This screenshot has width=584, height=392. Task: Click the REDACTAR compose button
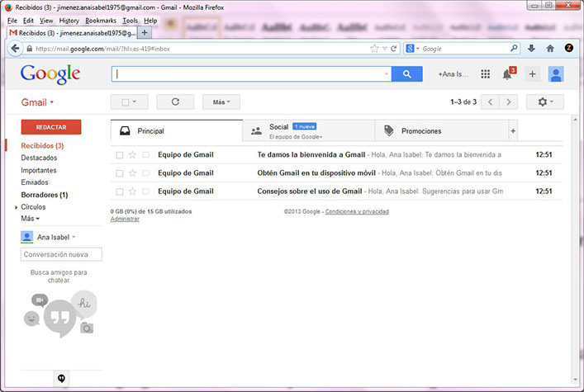[x=51, y=127]
